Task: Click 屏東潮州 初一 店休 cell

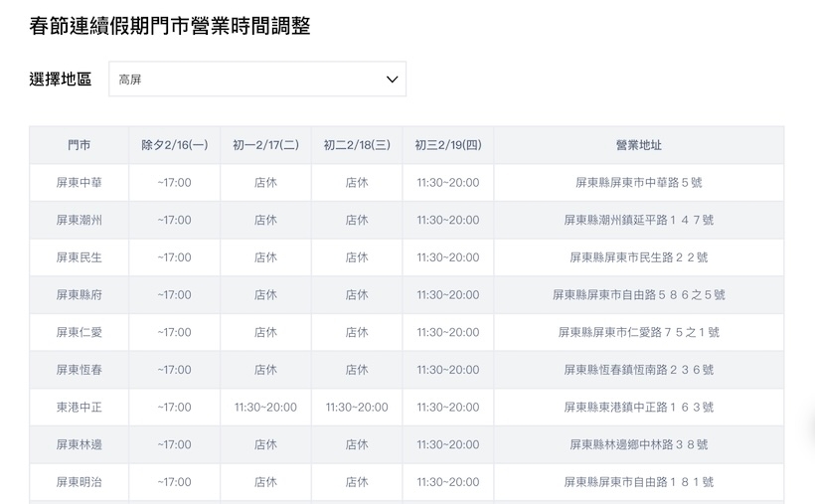Action: pos(265,220)
